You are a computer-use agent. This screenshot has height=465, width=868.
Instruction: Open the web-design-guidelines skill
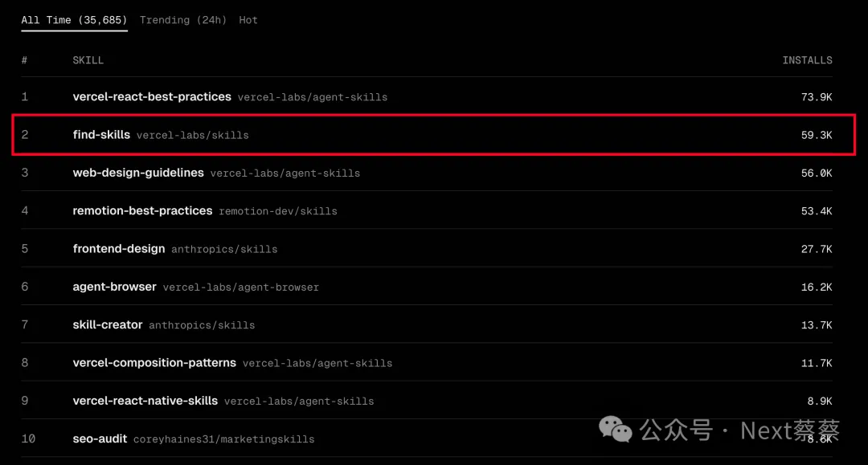(138, 173)
